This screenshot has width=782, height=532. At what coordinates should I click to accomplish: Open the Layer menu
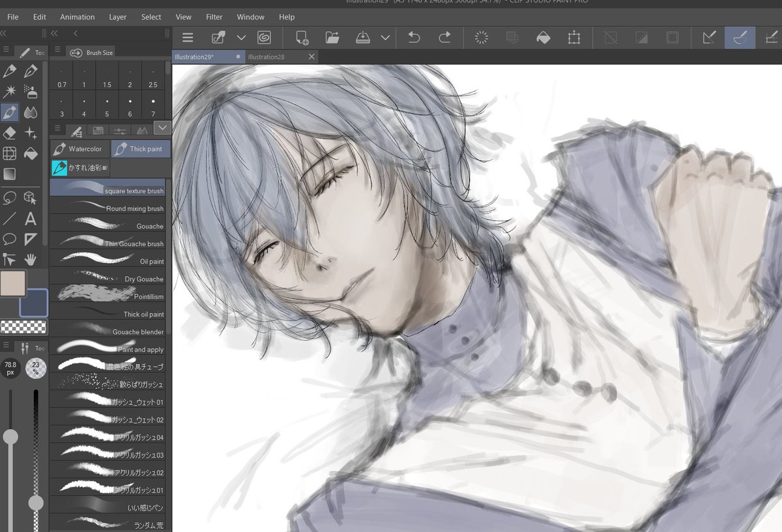[118, 17]
